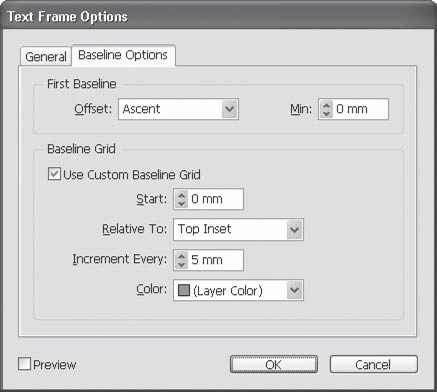The height and width of the screenshot is (392, 437).
Task: Click the Cancel button
Action: [373, 364]
